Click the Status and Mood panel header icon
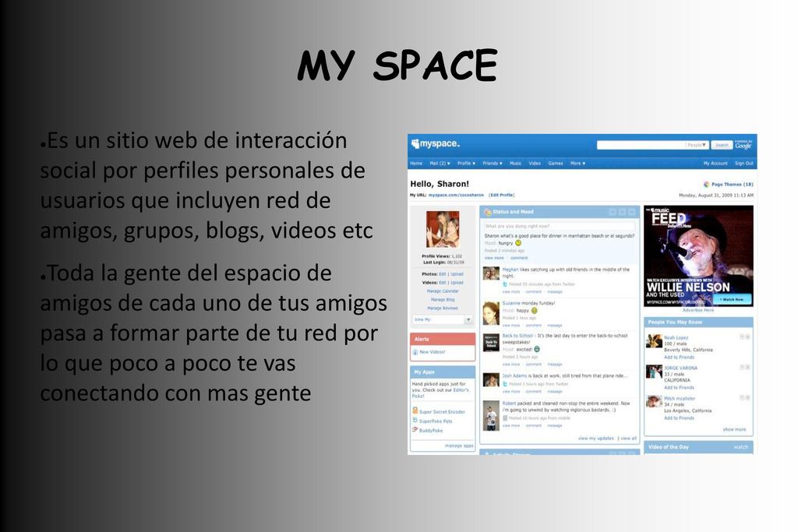This screenshot has height=532, width=798. pos(487,212)
